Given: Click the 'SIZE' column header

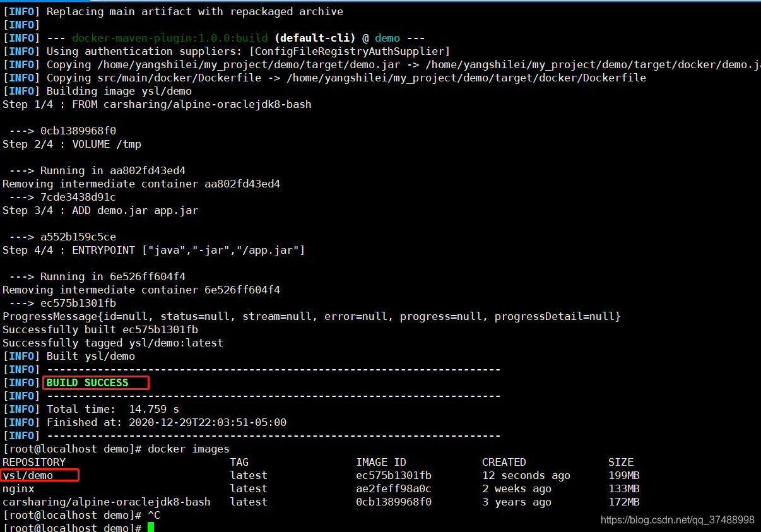Looking at the screenshot, I should (621, 462).
